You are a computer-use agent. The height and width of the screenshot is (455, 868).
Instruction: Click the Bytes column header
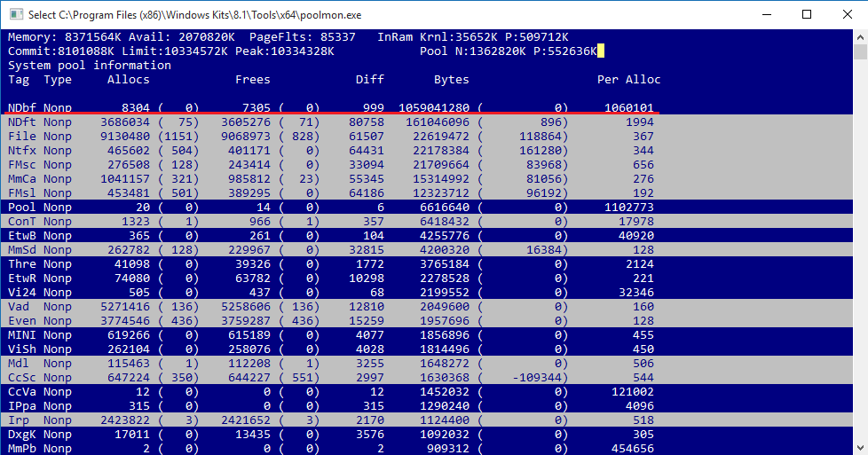pos(451,80)
